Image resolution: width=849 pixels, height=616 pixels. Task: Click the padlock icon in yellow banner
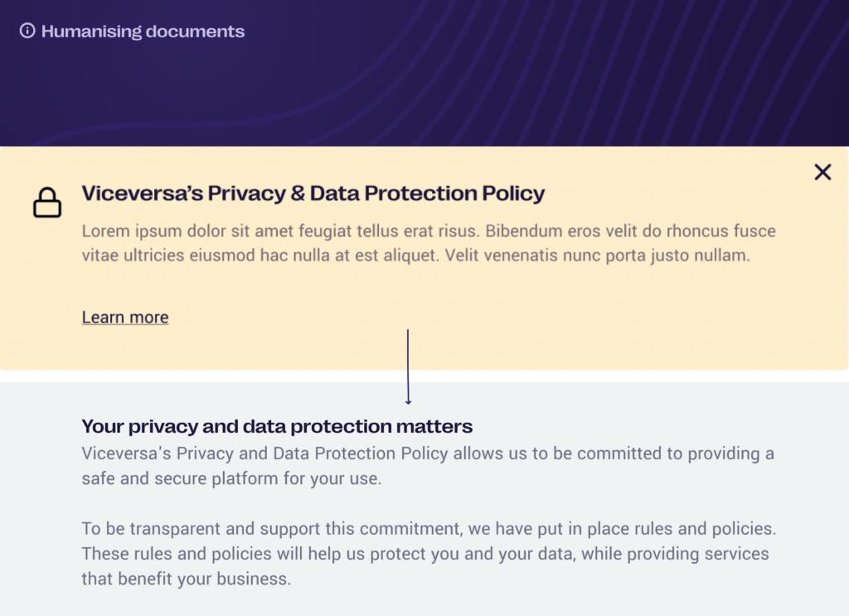click(47, 202)
